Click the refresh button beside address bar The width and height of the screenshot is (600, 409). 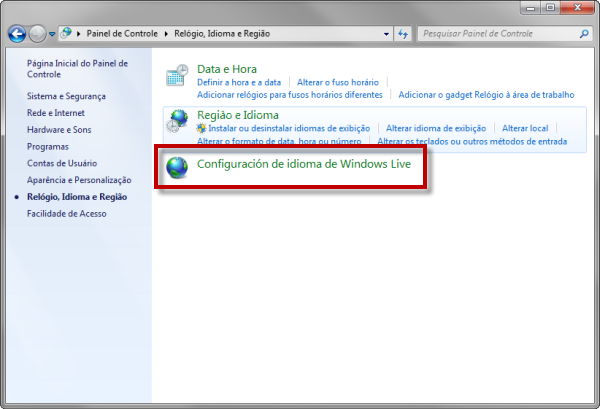coord(403,33)
